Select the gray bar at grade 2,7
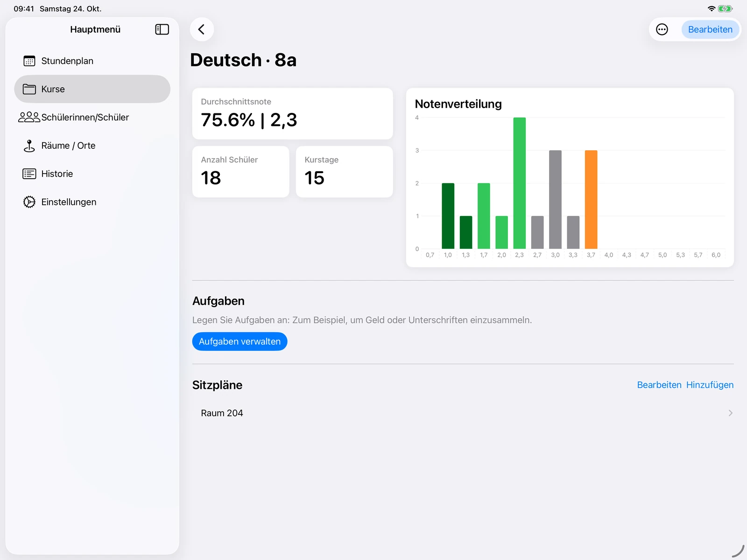This screenshot has width=747, height=560. [537, 232]
